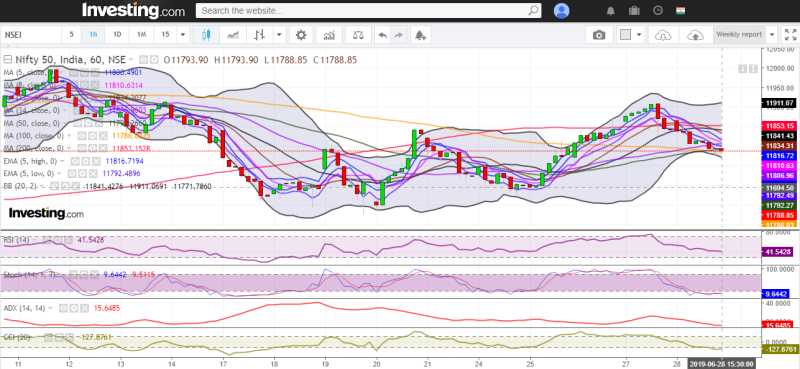The width and height of the screenshot is (800, 369).
Task: Hide the RSI (14) indicator
Action: coord(46,239)
